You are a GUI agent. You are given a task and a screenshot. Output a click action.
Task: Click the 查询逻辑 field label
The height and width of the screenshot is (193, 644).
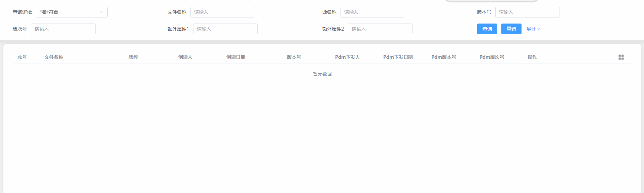point(22,12)
